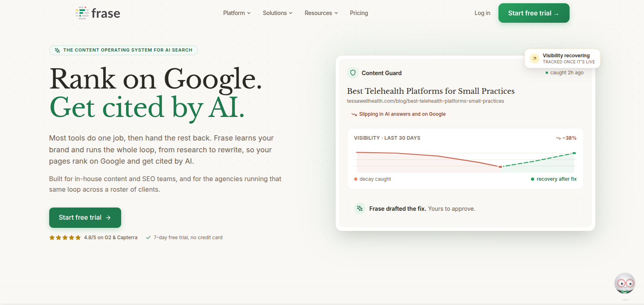Click the downward trend icon beside Slipping
Image resolution: width=644 pixels, height=305 pixels.
coord(354,115)
